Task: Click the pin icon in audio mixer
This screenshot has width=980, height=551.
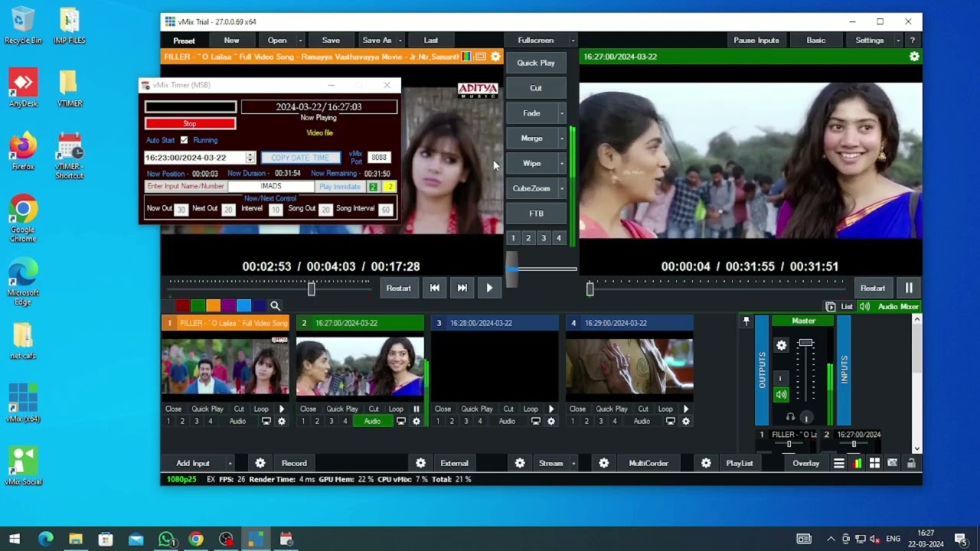Action: click(746, 321)
